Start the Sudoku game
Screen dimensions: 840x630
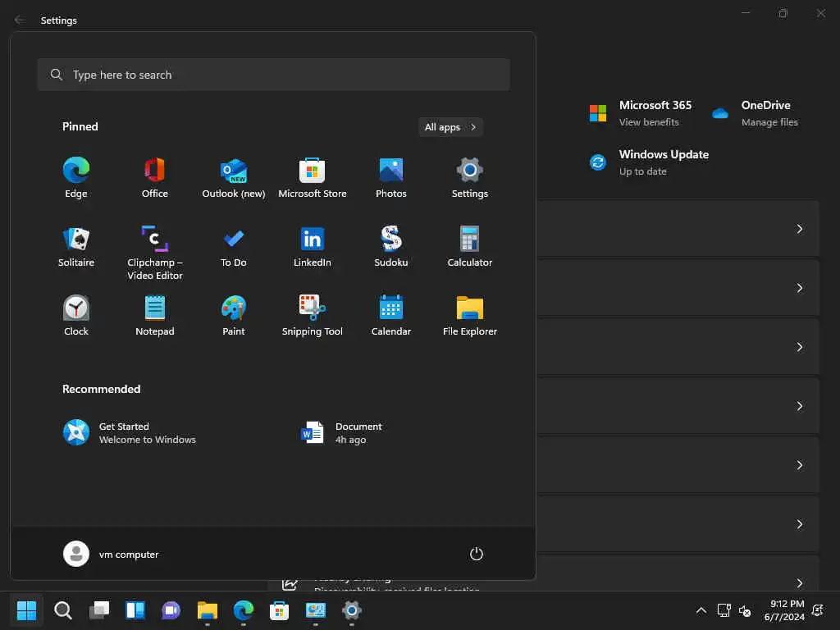click(391, 247)
